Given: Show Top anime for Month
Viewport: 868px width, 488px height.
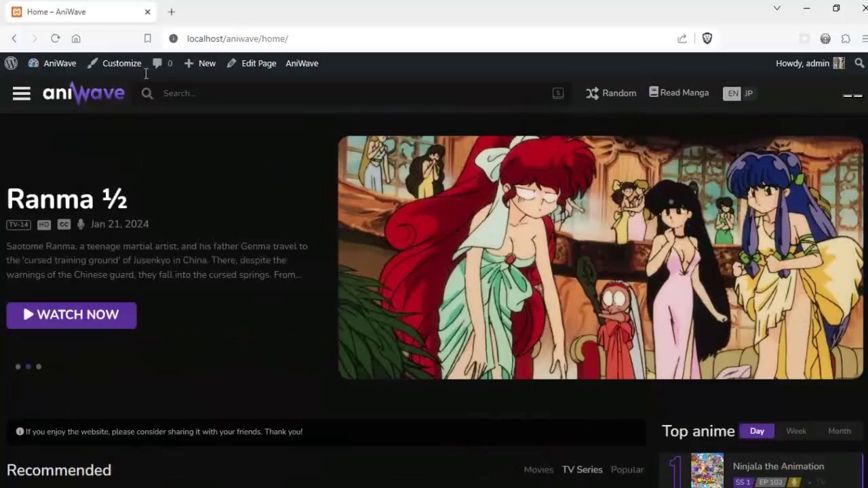Looking at the screenshot, I should (840, 431).
